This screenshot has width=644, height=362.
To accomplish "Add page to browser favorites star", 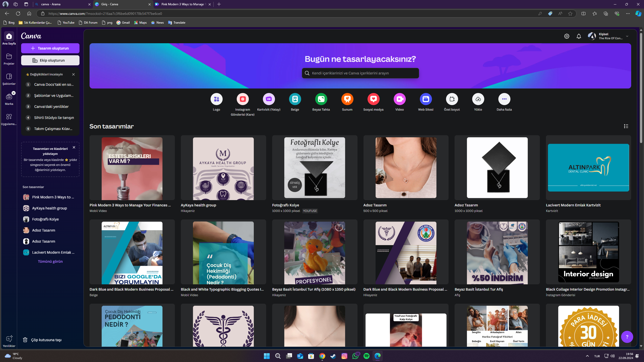I will point(570,14).
